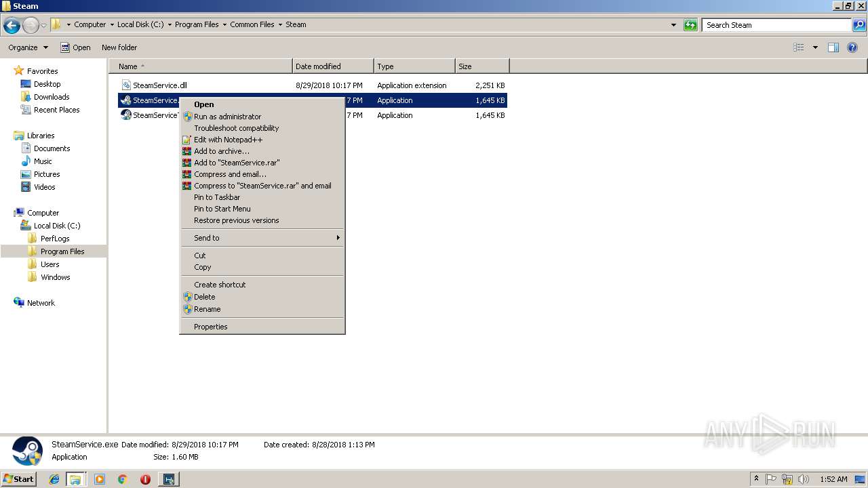The image size is (868, 488).
Task: Click the Action Center flag tray icon
Action: [771, 479]
